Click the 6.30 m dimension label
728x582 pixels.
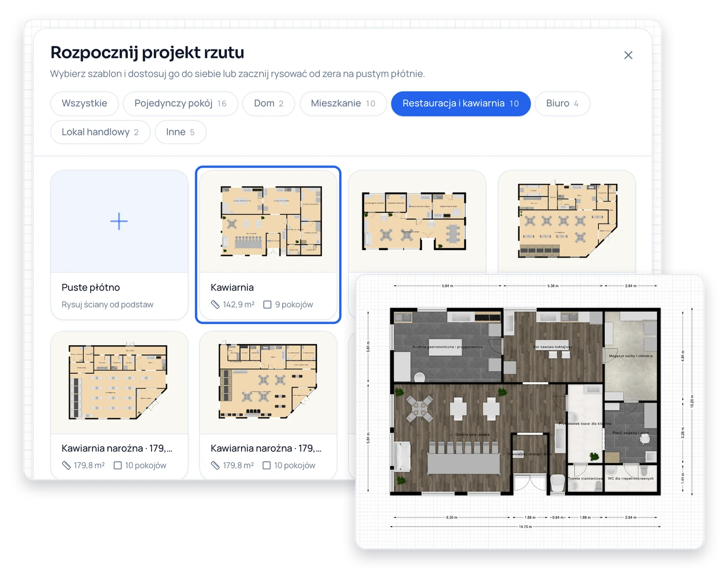[x=452, y=517]
